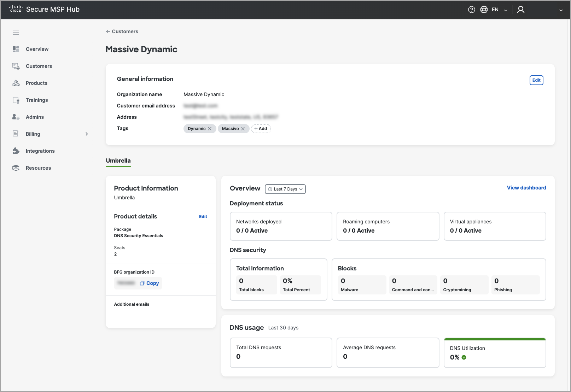Screen dimensions: 571x392
Task: Click the Billing sidebar icon
Action: pyautogui.click(x=16, y=134)
